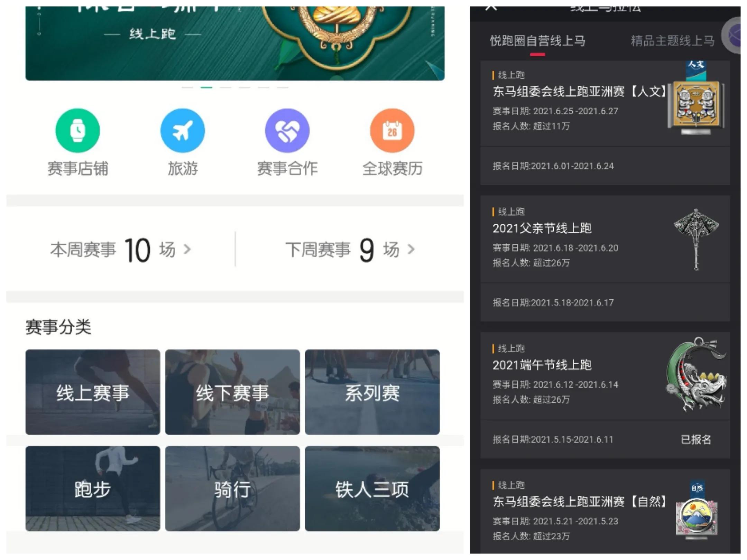Open the 线上赛事 category tile

(x=93, y=392)
